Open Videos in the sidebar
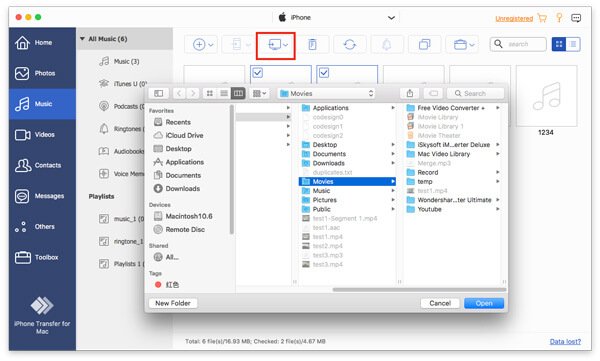 coord(42,134)
